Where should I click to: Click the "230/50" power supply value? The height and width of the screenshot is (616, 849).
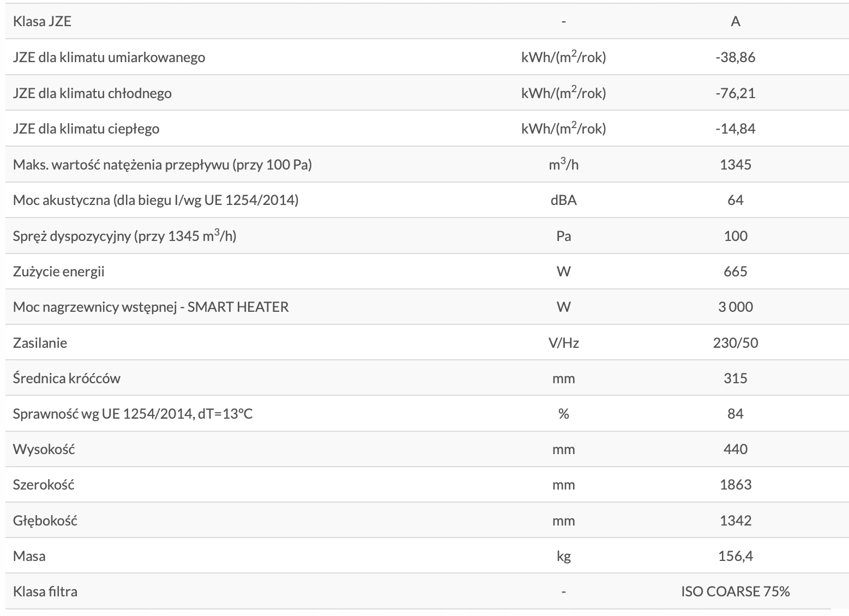click(x=735, y=343)
